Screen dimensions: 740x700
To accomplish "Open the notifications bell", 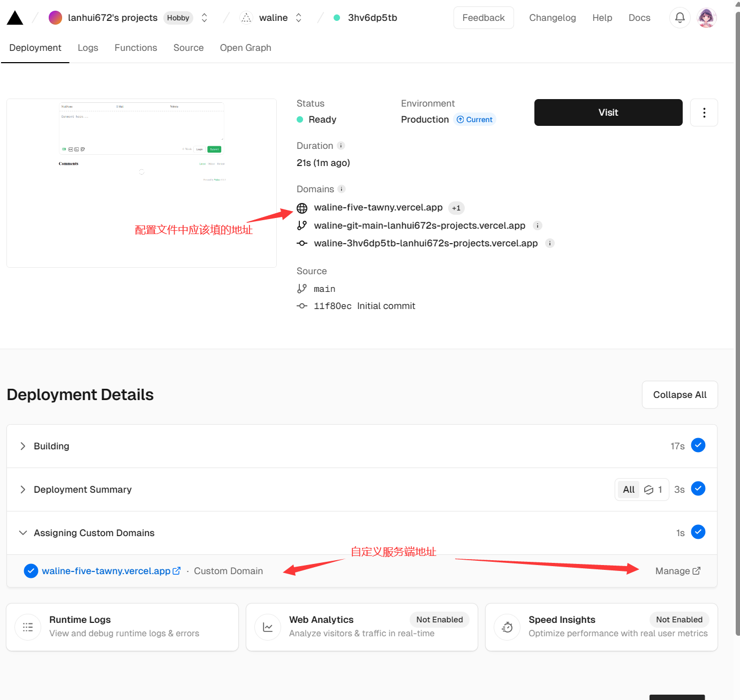I will point(679,18).
